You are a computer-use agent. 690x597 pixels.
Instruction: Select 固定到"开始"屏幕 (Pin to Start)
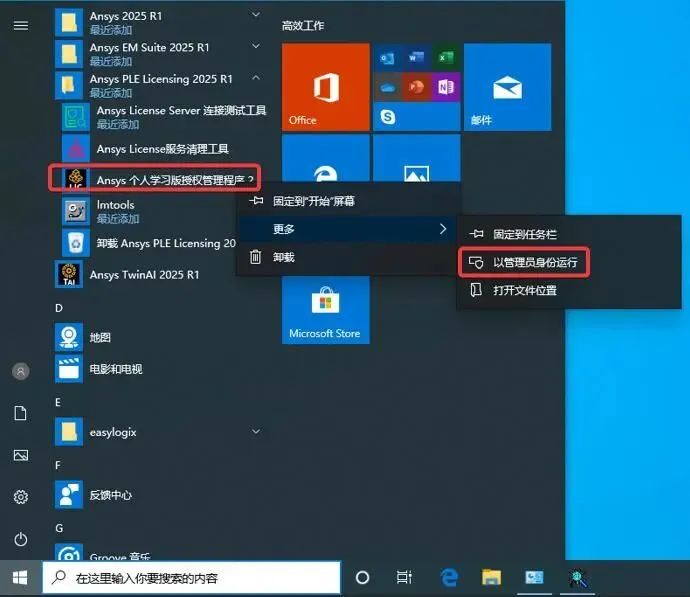[348, 201]
